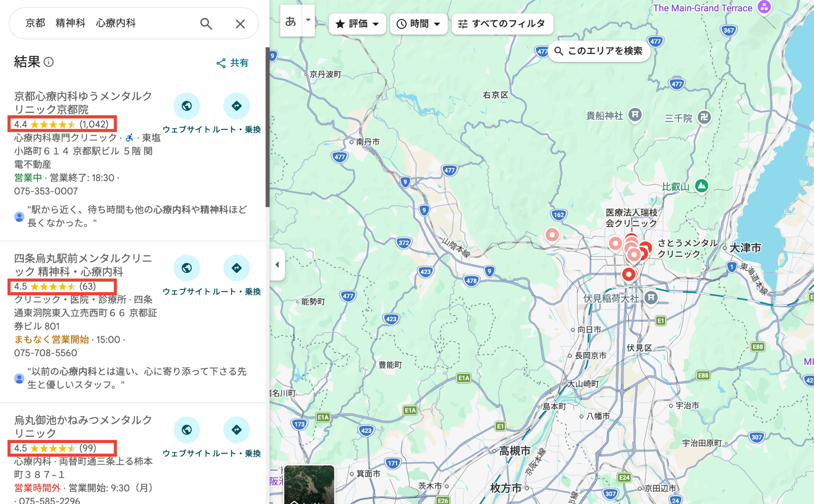The width and height of the screenshot is (814, 504).
Task: Open the 評価 rating filter dropdown
Action: coord(357,24)
